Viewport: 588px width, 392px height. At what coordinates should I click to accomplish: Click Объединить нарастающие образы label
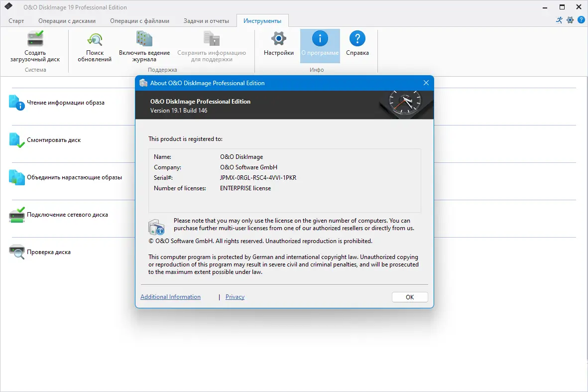(74, 177)
